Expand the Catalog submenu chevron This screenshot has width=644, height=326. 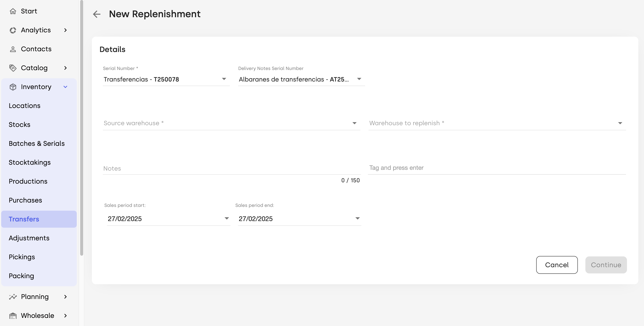pyautogui.click(x=65, y=68)
